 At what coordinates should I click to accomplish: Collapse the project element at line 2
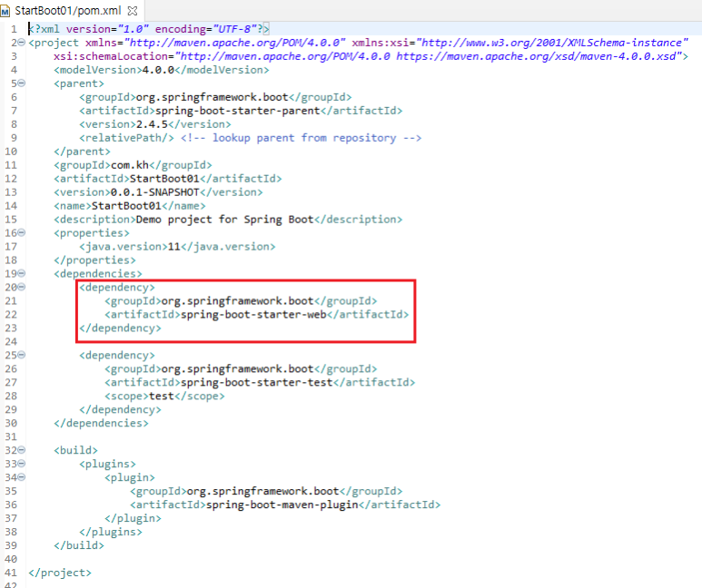pyautogui.click(x=22, y=43)
